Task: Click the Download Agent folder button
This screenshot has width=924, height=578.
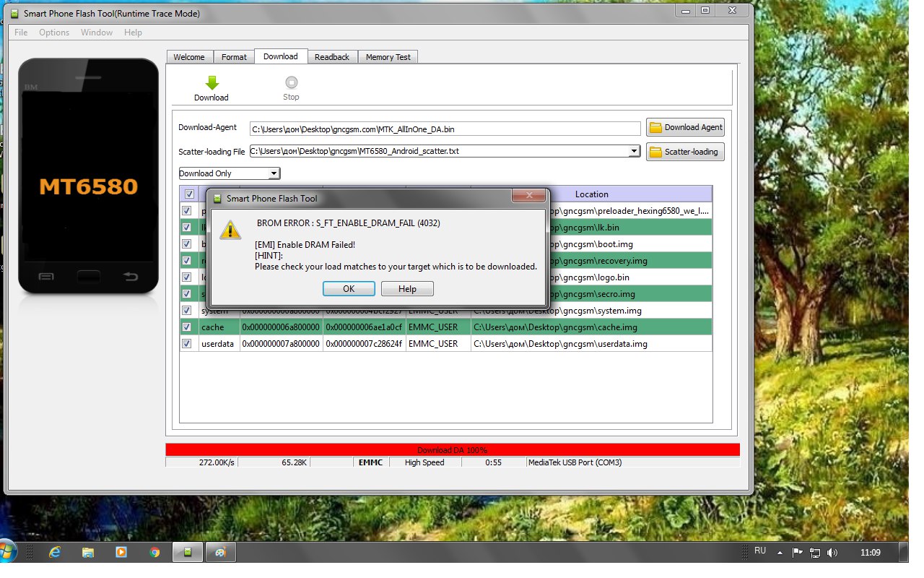Action: (685, 128)
